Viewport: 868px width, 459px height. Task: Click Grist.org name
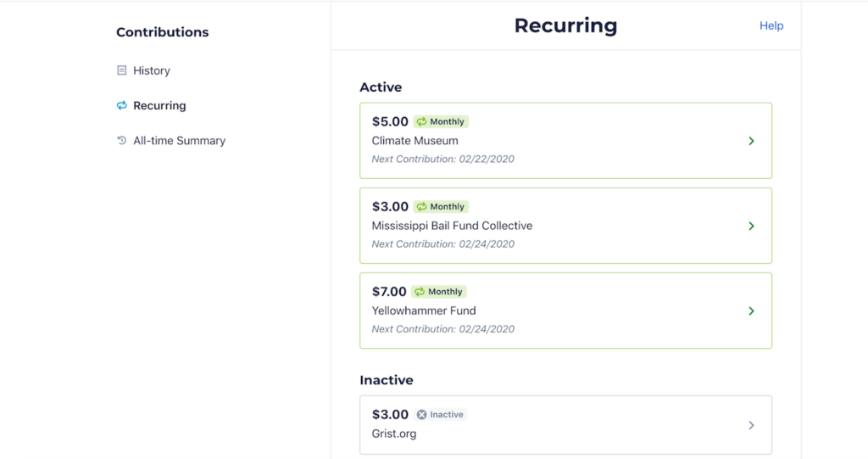393,434
